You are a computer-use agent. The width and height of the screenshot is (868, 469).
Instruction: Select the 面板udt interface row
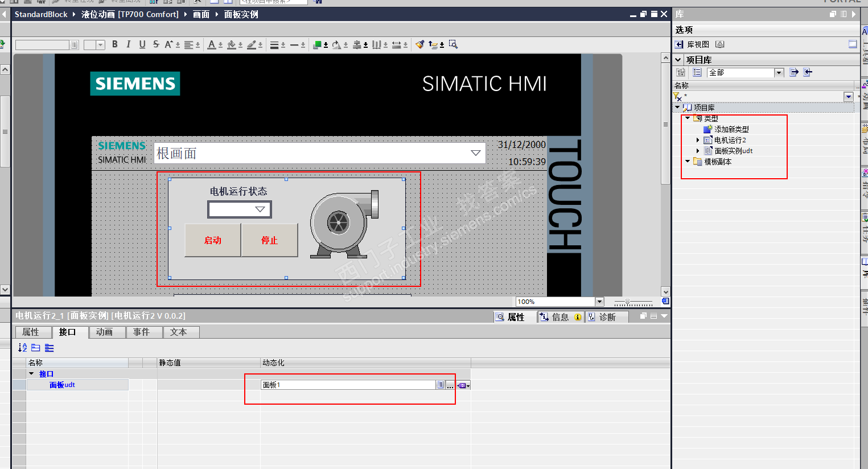click(77, 385)
